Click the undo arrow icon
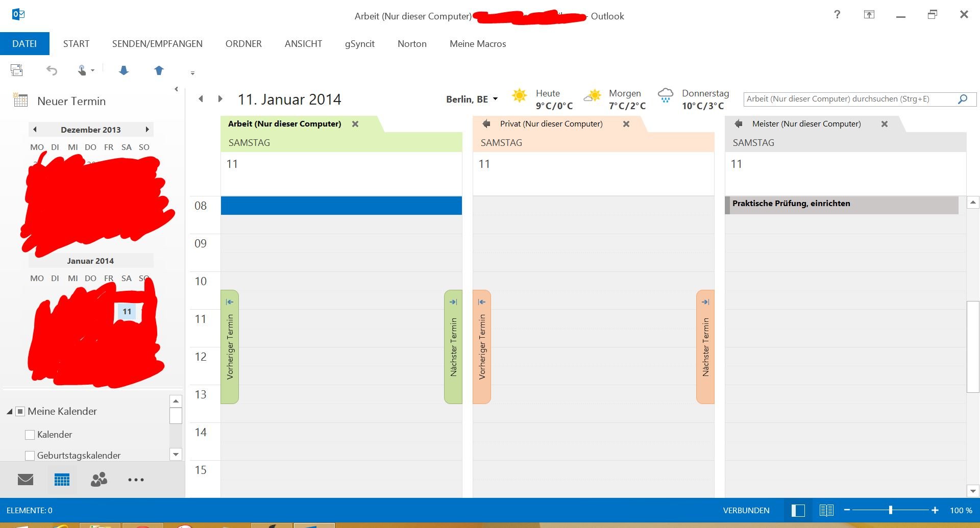 click(x=52, y=70)
